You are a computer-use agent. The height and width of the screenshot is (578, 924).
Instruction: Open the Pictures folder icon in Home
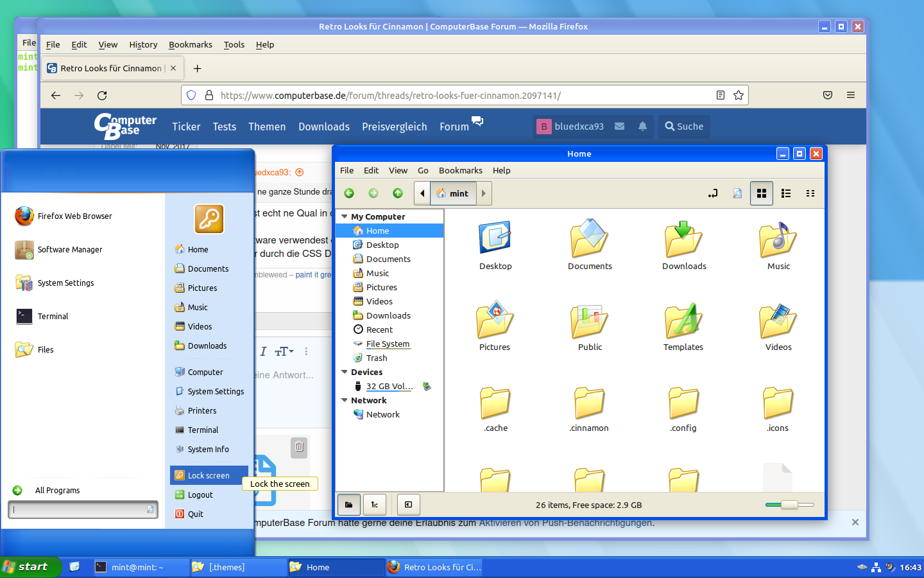[495, 319]
